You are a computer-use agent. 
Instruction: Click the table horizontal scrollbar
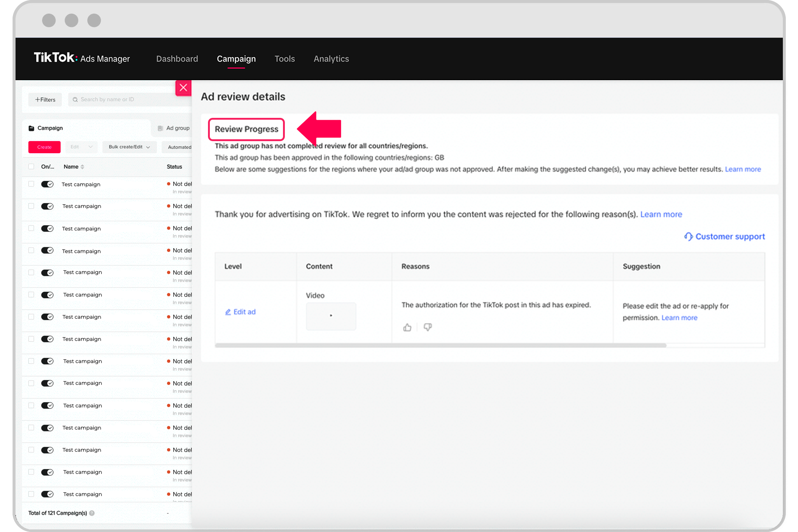(x=440, y=345)
